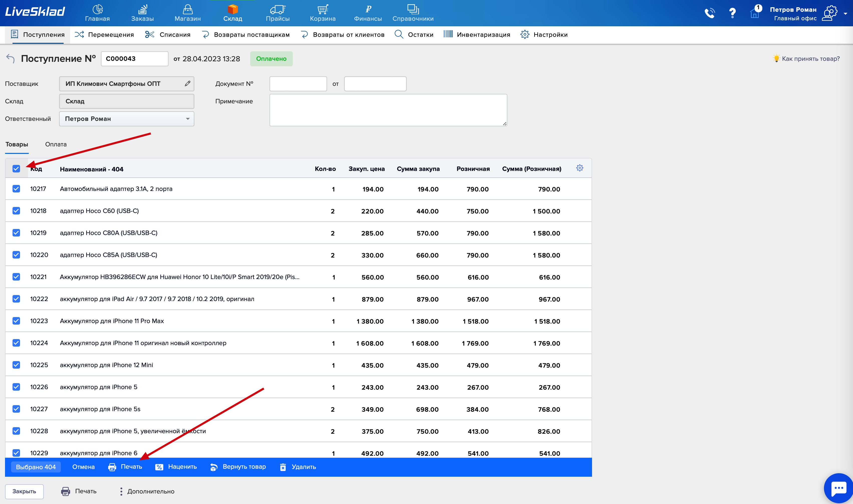Open user settings gear icon
The width and height of the screenshot is (853, 504).
829,13
